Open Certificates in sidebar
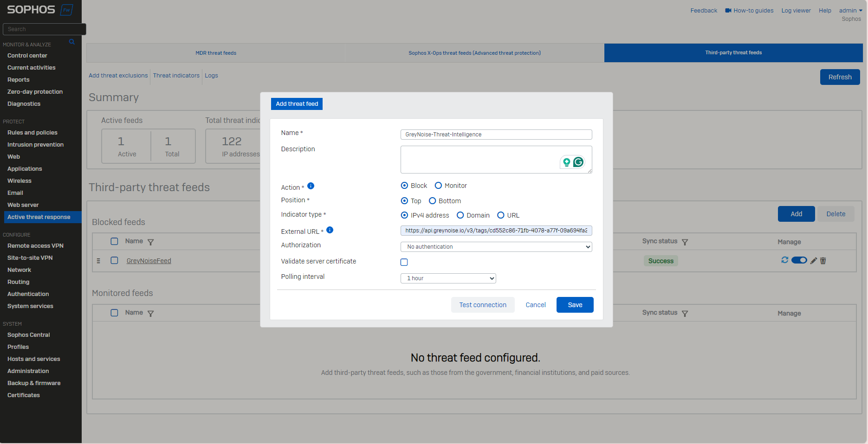The width and height of the screenshot is (868, 444). [24, 395]
